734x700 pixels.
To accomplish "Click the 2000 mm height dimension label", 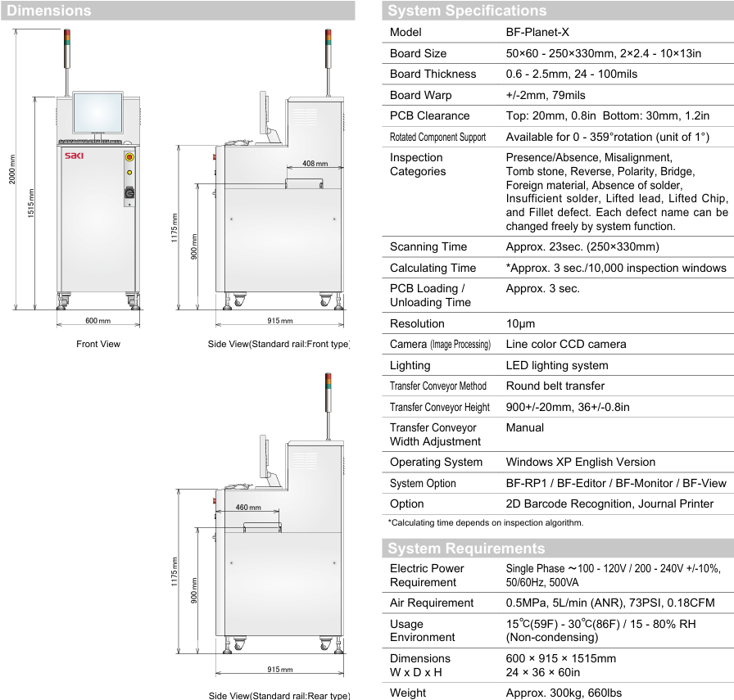I will [12, 168].
